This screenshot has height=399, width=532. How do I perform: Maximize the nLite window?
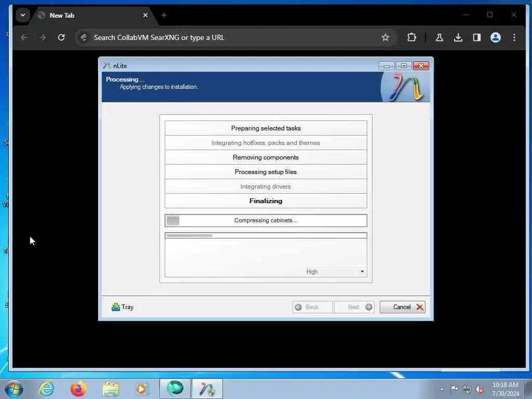coord(404,66)
